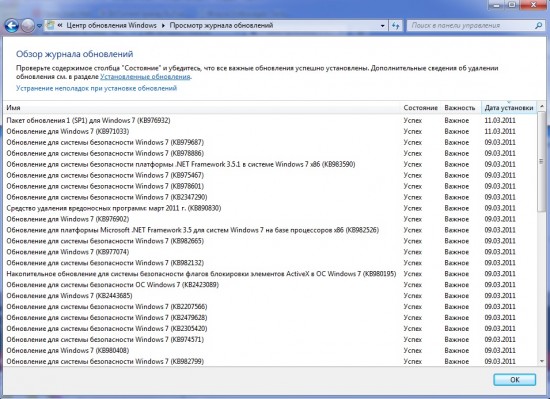Click the Back navigation arrow
Viewport: 550px width, 399px height.
coord(11,26)
